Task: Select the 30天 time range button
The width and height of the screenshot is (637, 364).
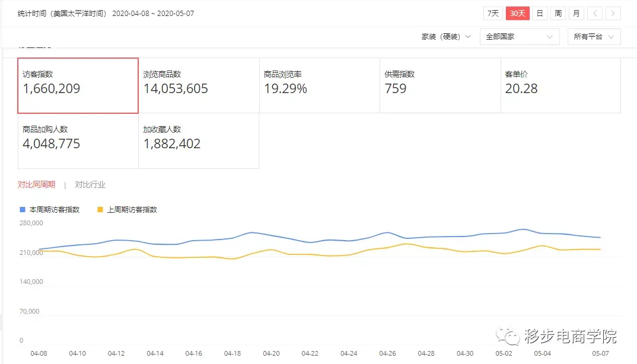Action: (517, 14)
